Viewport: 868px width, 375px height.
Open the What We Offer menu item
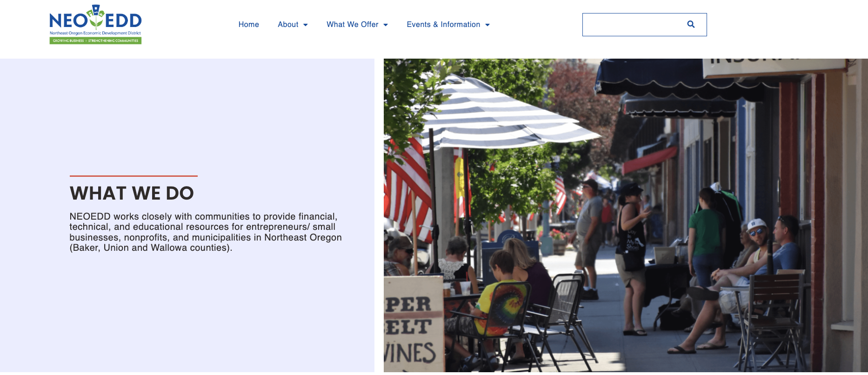pos(353,24)
